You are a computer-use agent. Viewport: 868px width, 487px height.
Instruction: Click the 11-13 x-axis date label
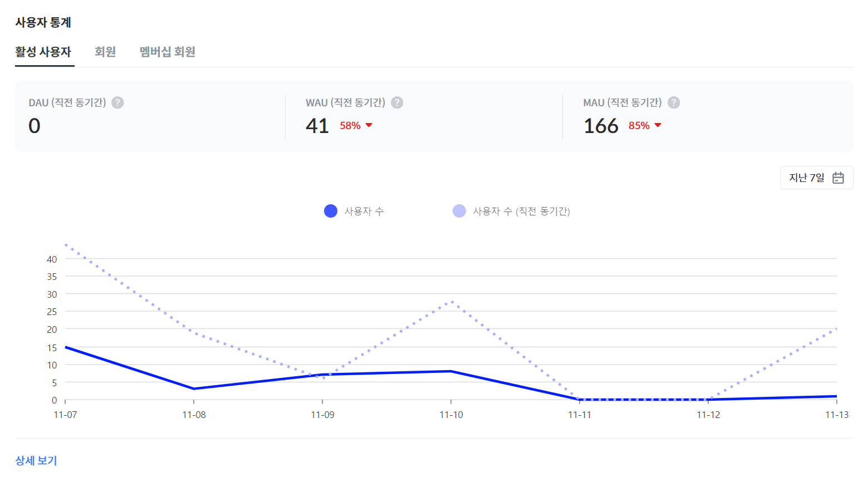point(836,415)
